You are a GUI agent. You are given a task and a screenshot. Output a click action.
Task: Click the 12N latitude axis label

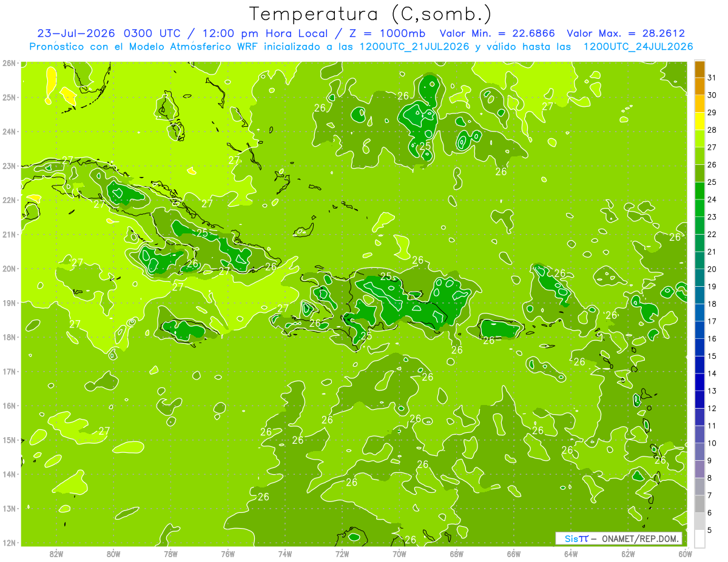[8, 543]
